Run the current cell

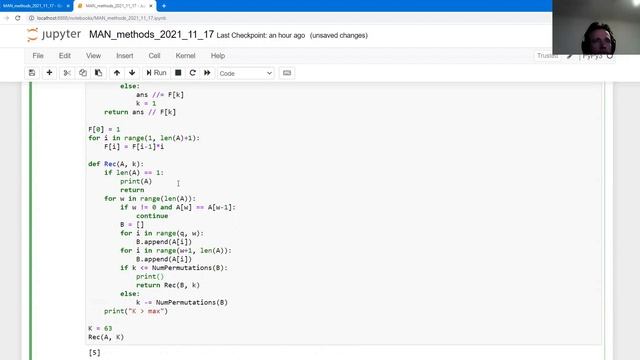[x=156, y=73]
